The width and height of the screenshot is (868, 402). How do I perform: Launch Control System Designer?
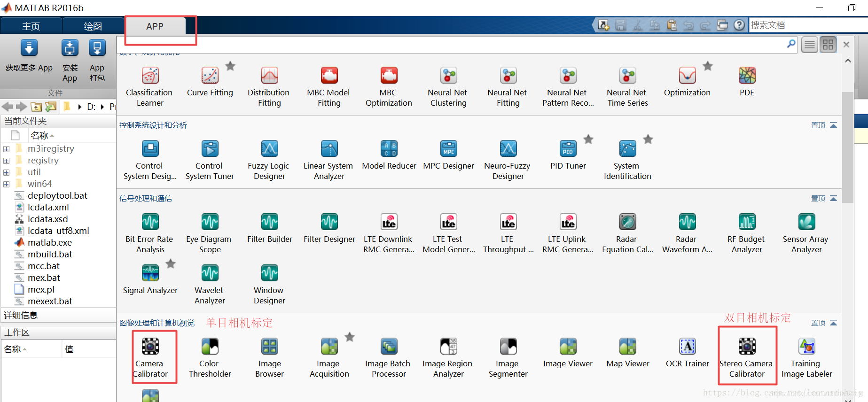150,160
